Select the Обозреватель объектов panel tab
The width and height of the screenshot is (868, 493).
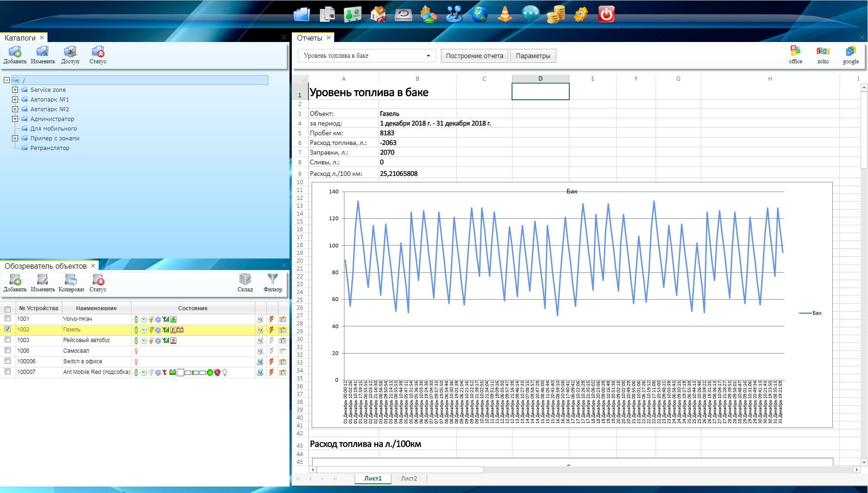coord(45,266)
